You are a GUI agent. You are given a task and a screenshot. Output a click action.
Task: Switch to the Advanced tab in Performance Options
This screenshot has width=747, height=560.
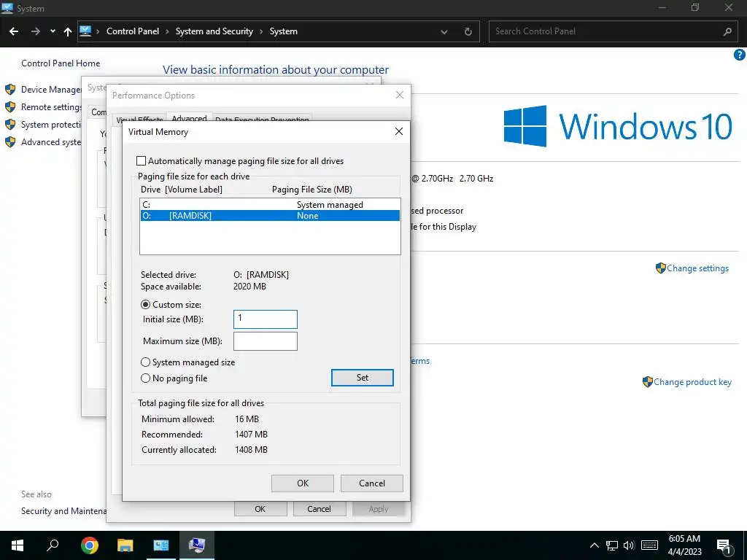[x=189, y=118]
